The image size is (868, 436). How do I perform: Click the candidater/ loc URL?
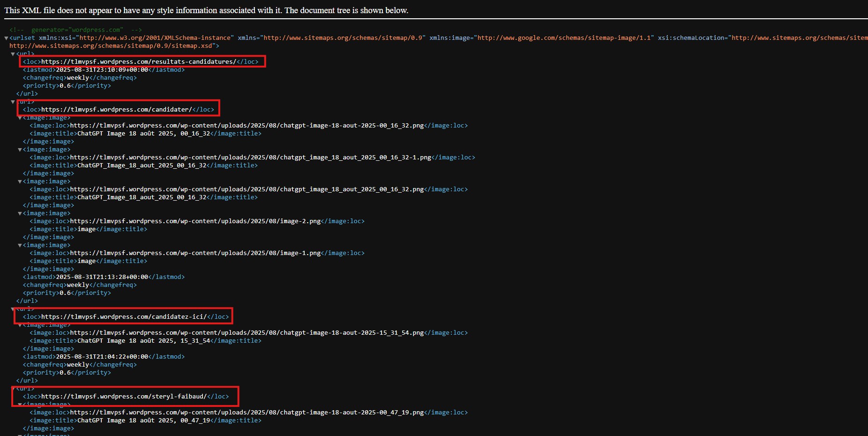[x=116, y=110]
